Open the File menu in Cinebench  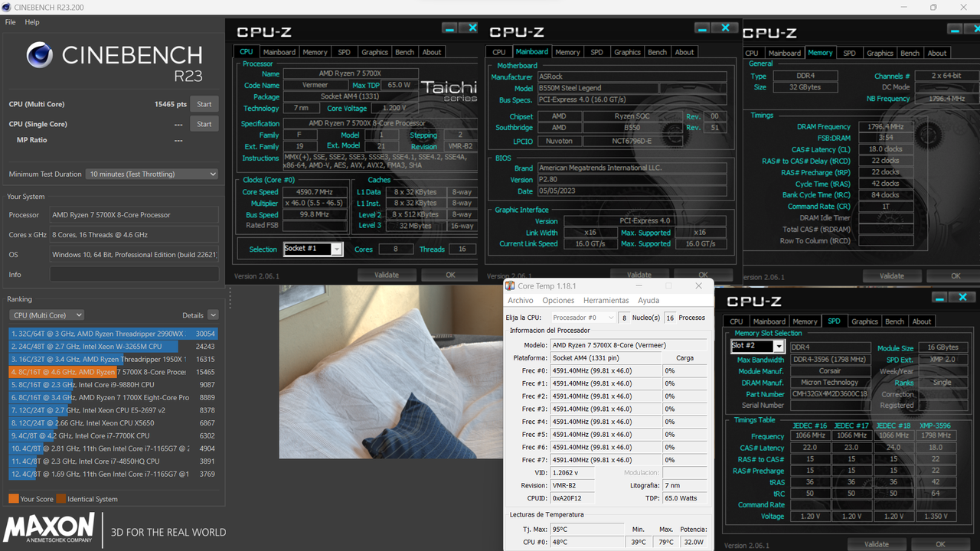coord(10,22)
